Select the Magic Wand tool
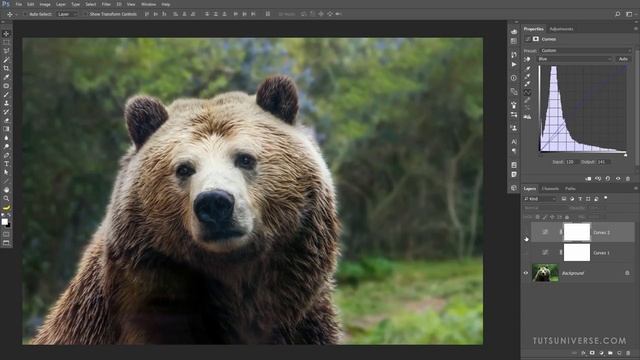Screen dimensions: 640x360 click(x=6, y=60)
